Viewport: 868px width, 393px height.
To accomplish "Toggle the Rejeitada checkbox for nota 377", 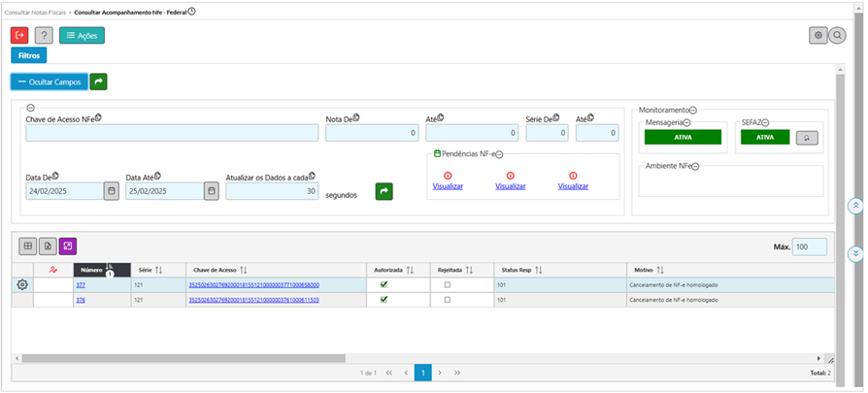I will [447, 285].
